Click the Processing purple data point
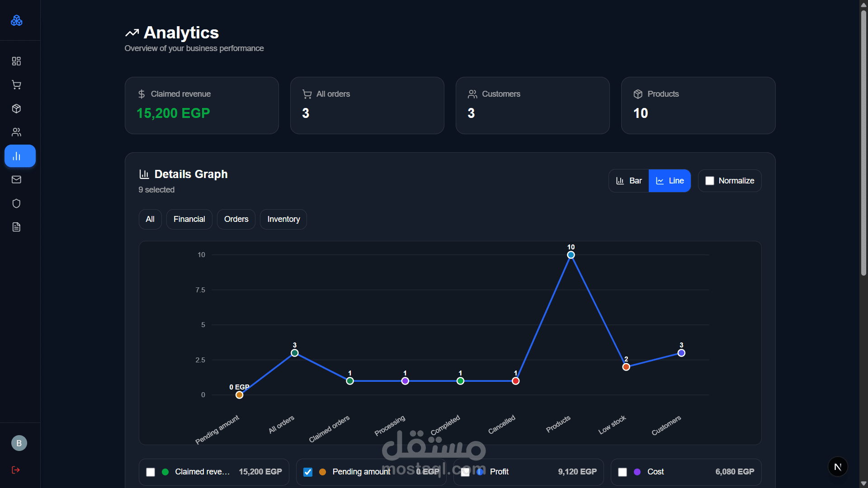The height and width of the screenshot is (488, 868). tap(405, 381)
